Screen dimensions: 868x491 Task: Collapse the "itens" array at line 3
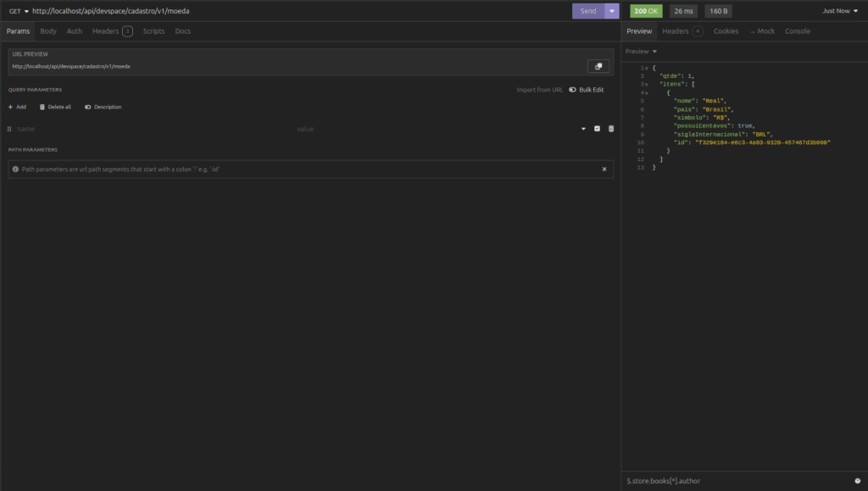pyautogui.click(x=646, y=85)
